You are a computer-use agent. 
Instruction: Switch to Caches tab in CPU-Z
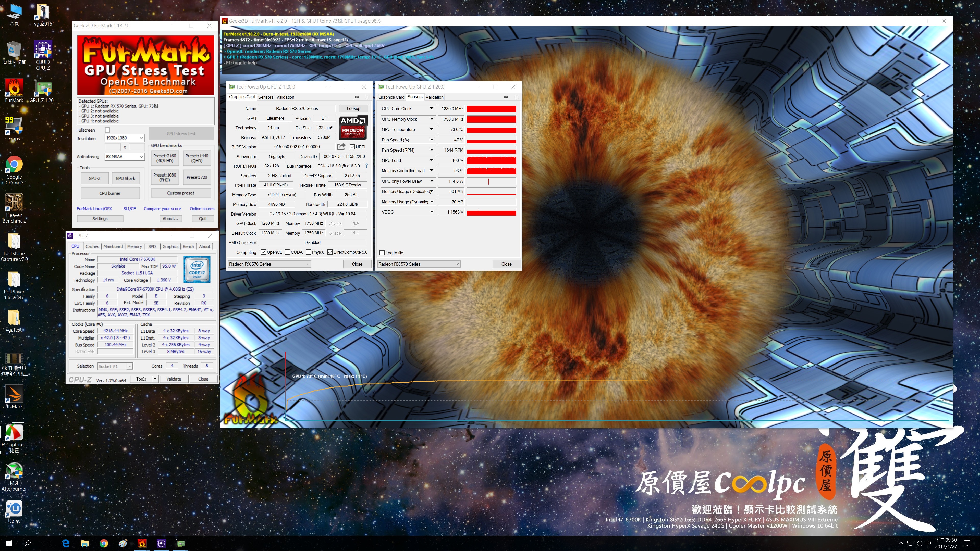point(92,246)
